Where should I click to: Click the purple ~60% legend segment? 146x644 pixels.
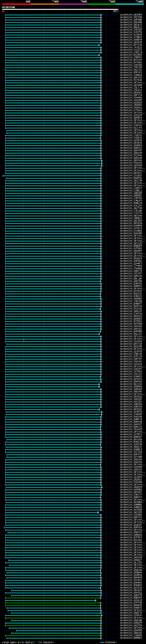73,4
